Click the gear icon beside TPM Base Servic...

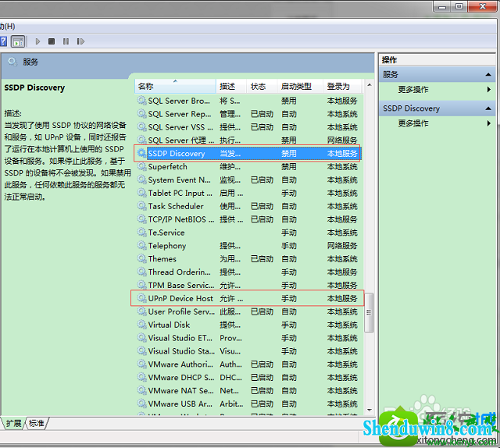[x=142, y=285]
